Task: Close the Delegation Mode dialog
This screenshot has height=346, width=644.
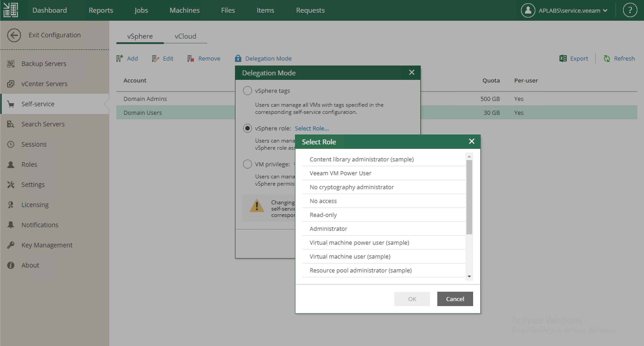Action: 412,72
